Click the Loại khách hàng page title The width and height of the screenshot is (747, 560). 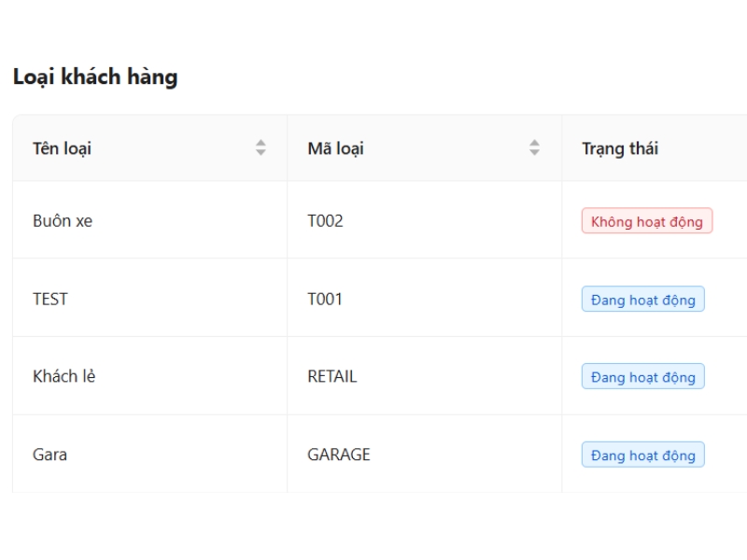(x=95, y=77)
